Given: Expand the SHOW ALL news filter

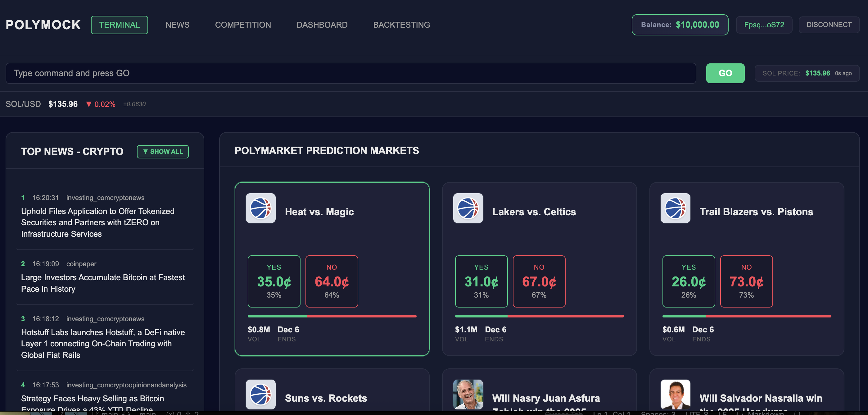Looking at the screenshot, I should (162, 151).
